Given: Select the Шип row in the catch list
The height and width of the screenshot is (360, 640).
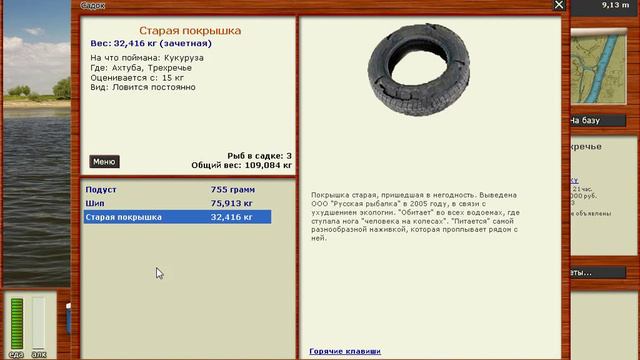Looking at the screenshot, I should tap(178, 203).
